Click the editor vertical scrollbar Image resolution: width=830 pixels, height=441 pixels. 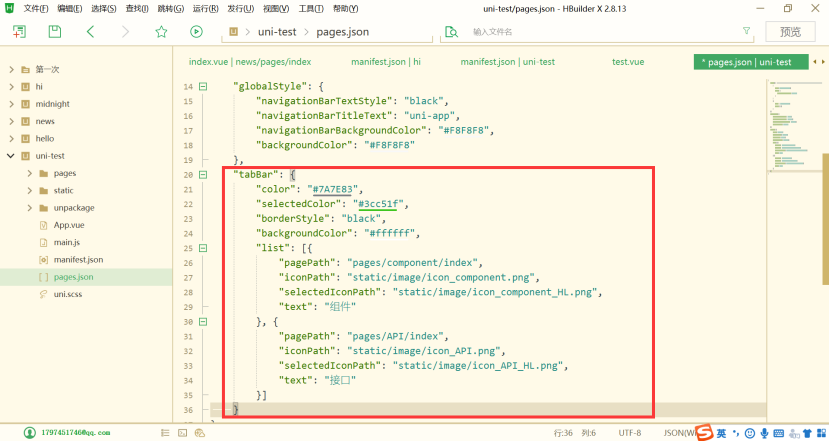[x=825, y=219]
